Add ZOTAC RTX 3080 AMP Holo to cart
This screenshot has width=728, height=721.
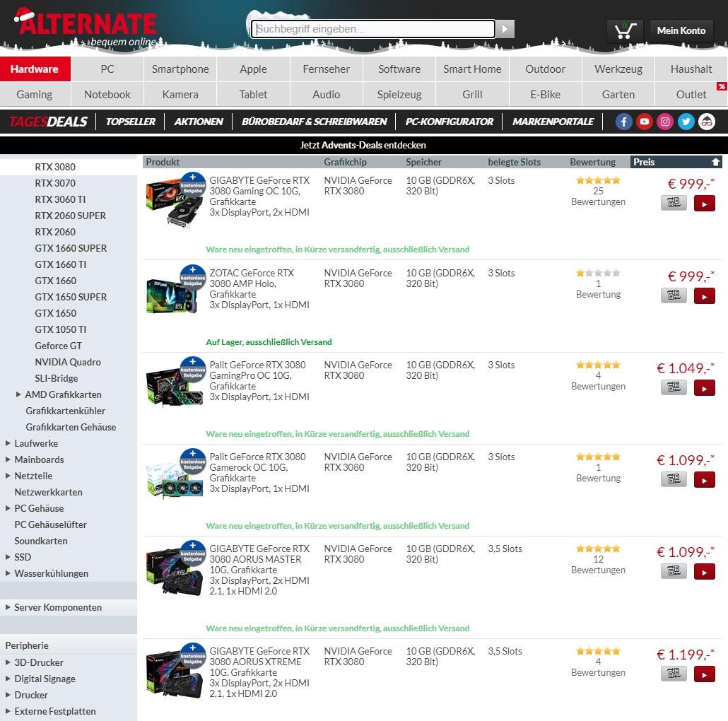point(704,295)
